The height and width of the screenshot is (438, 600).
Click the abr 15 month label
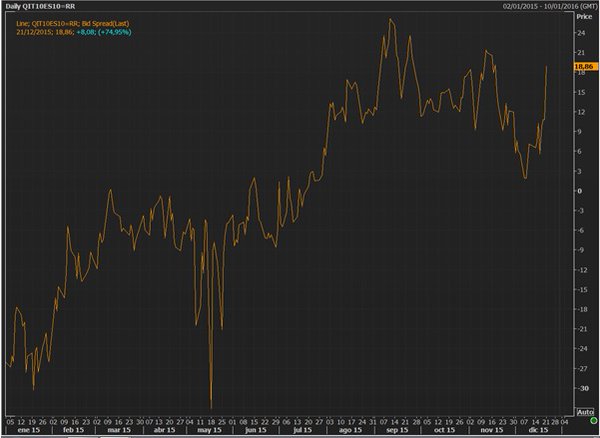point(164,430)
